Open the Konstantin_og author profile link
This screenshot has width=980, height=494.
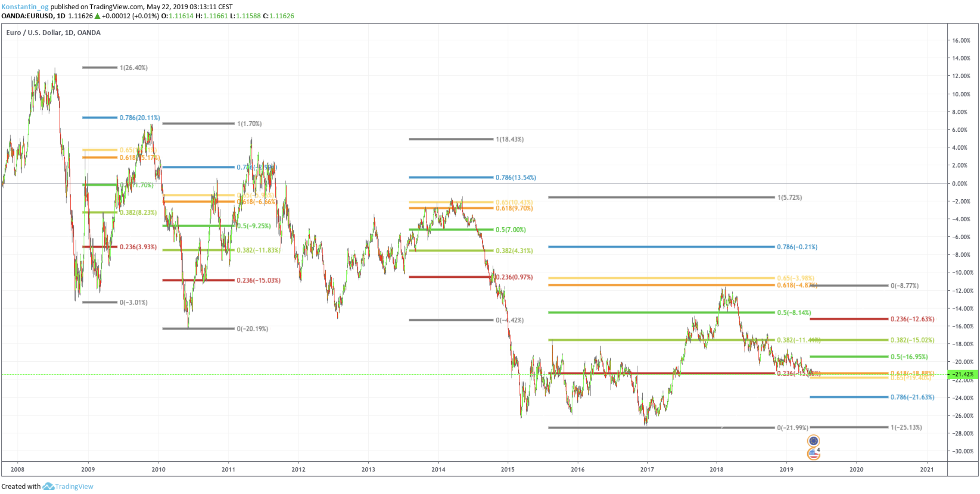click(x=25, y=7)
